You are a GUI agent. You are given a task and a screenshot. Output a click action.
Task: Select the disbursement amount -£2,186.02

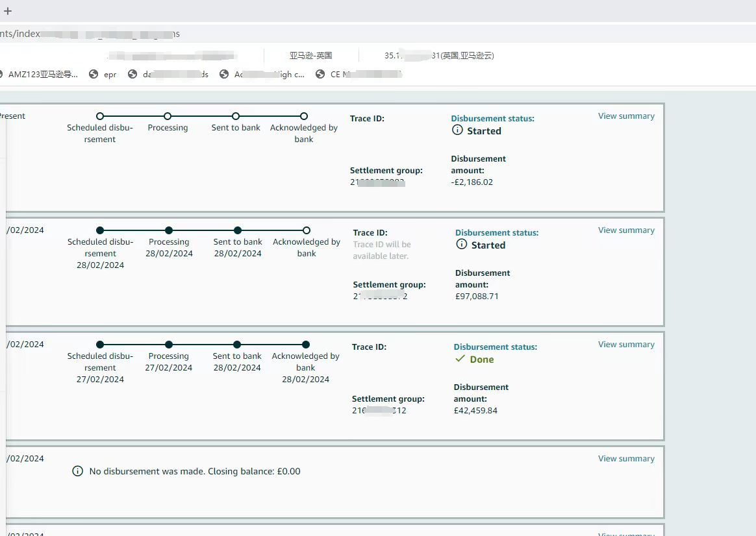click(472, 182)
